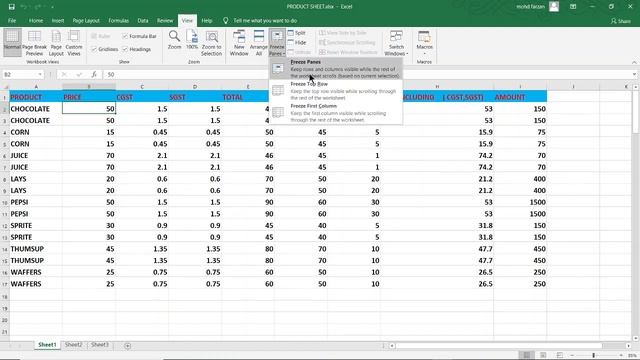Set zoom to 100%
640x360 pixels.
tap(192, 40)
